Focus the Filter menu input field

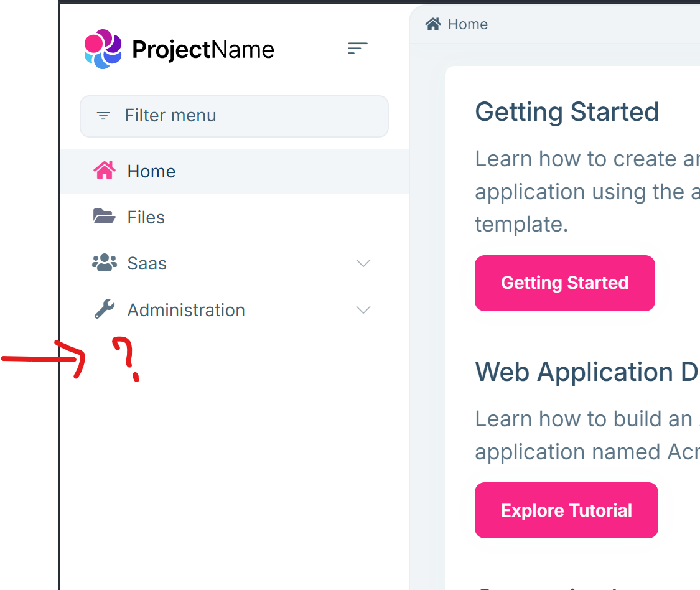pos(249,116)
